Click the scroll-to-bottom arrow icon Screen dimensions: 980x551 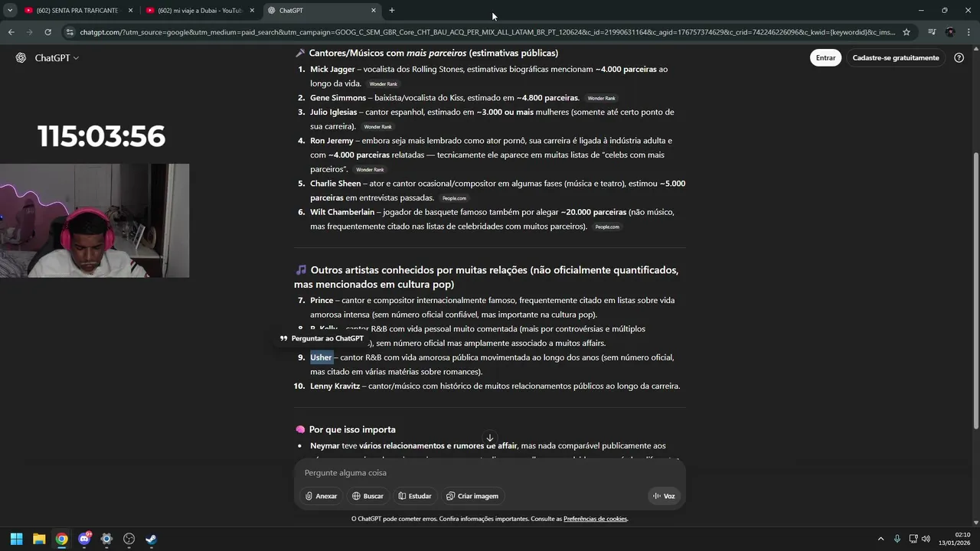[x=490, y=438]
